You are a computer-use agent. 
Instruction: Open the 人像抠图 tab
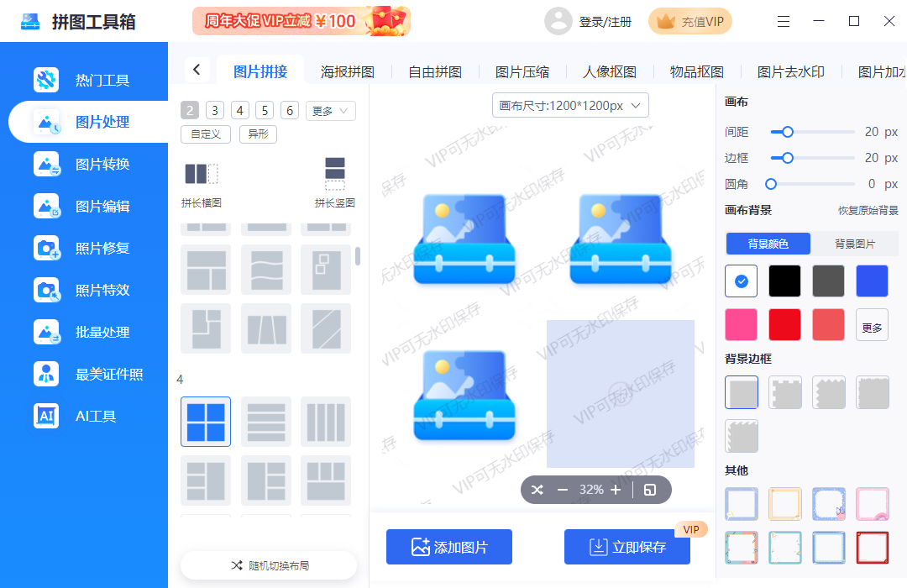(611, 71)
